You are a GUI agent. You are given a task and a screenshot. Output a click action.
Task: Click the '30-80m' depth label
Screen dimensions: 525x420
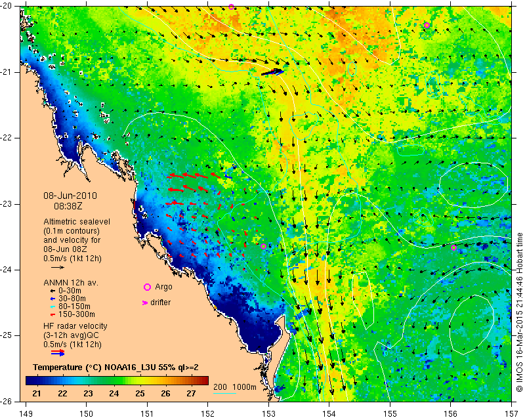[x=72, y=299]
